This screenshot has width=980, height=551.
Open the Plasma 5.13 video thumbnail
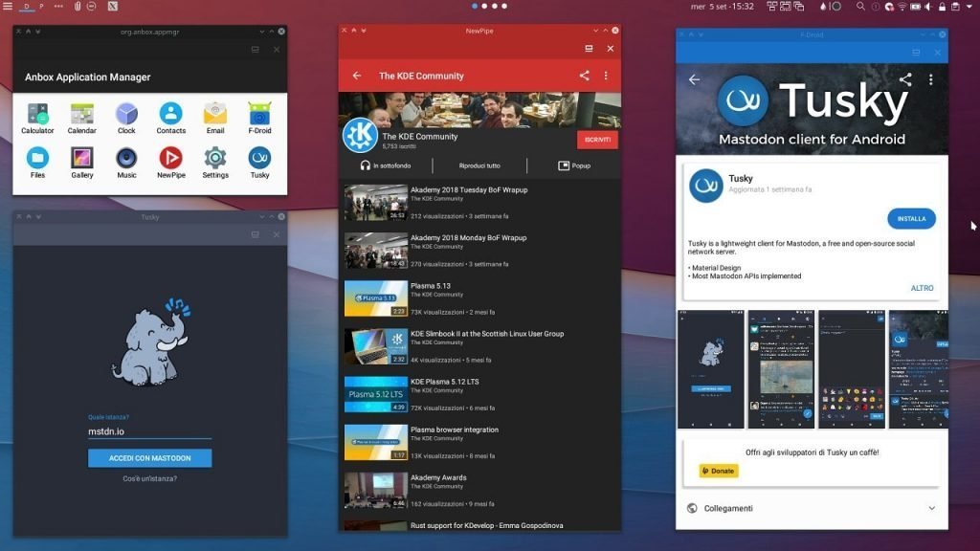tap(375, 298)
